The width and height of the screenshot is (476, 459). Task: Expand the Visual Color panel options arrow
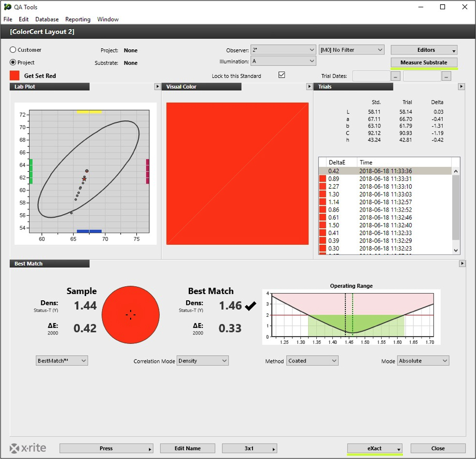click(x=310, y=87)
